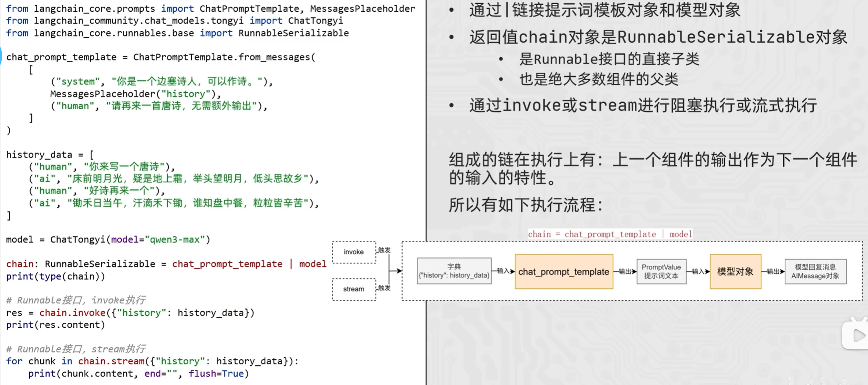Viewport: 868px width, 385px height.
Task: Click the 输出 arrow label after chat_prompt_template
Action: coord(625,271)
